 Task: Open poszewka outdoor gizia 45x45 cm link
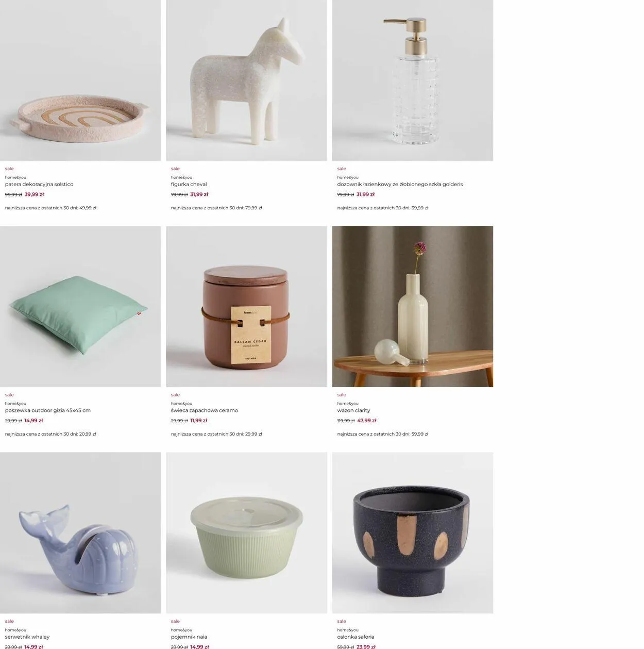pos(48,410)
